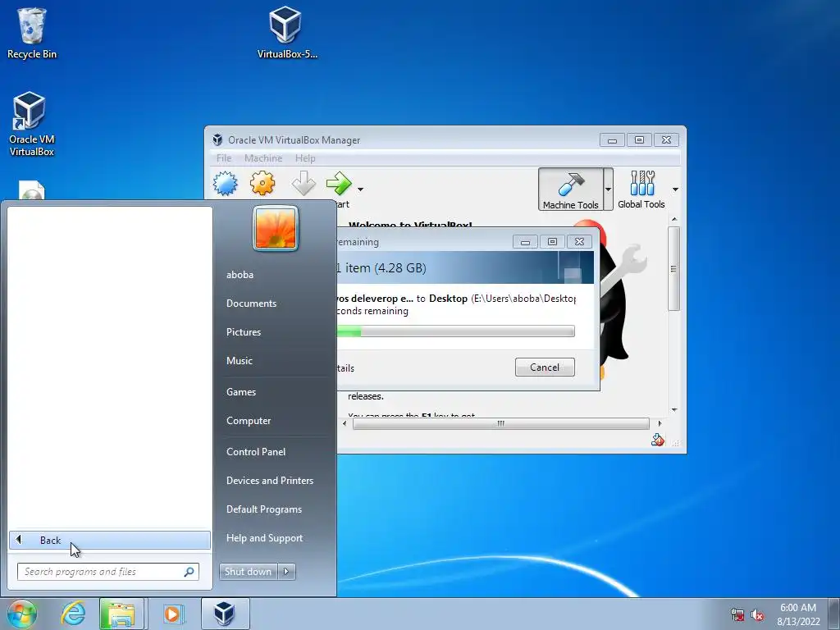Click the VirtualBox horizontal scrollbar thumb
This screenshot has height=630, width=840.
[501, 424]
